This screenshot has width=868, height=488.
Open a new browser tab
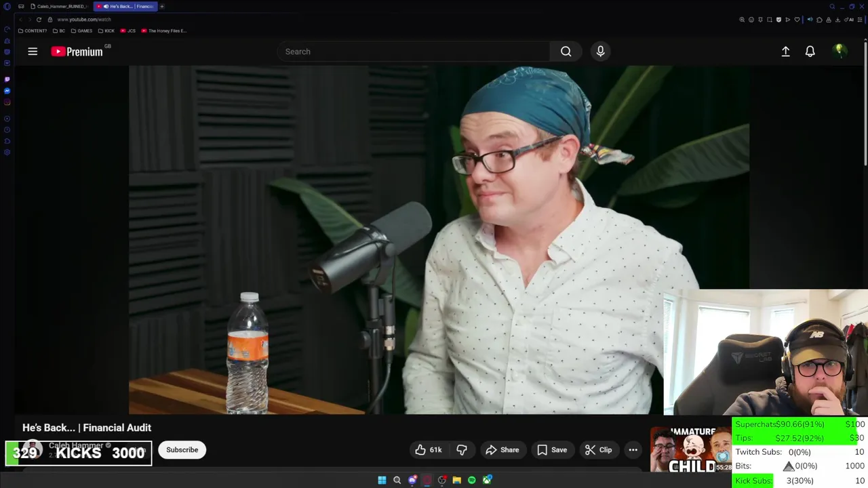162,7
